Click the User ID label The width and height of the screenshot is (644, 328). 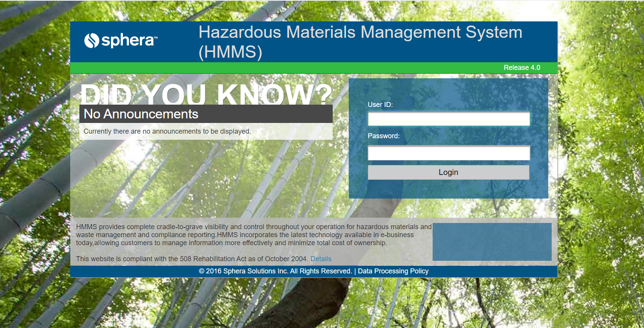click(380, 105)
